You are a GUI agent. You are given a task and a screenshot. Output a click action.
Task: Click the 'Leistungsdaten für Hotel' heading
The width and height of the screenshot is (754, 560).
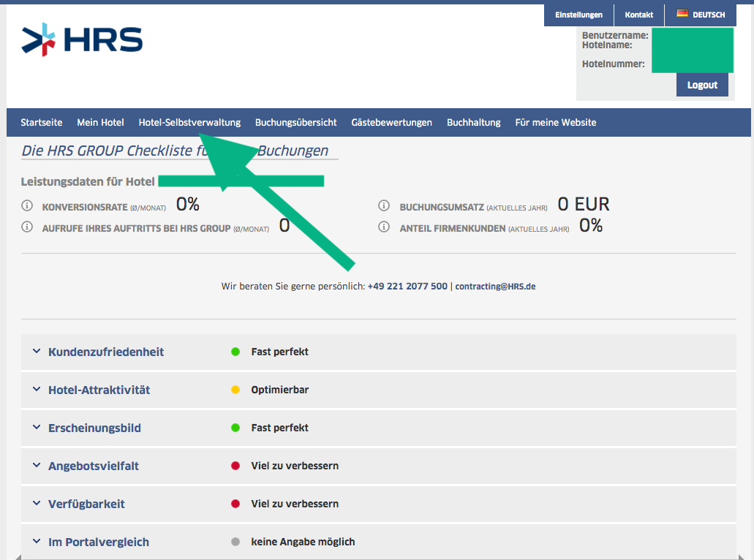click(88, 182)
